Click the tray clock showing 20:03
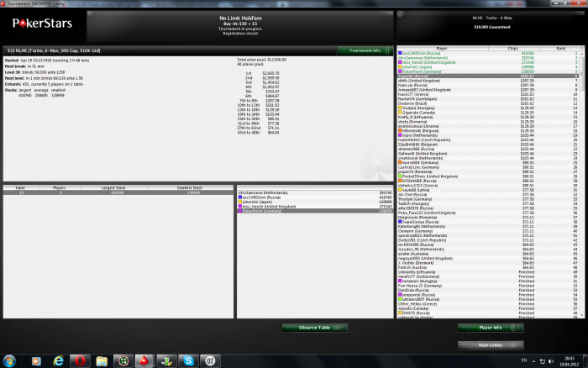588x368 pixels. click(x=569, y=361)
